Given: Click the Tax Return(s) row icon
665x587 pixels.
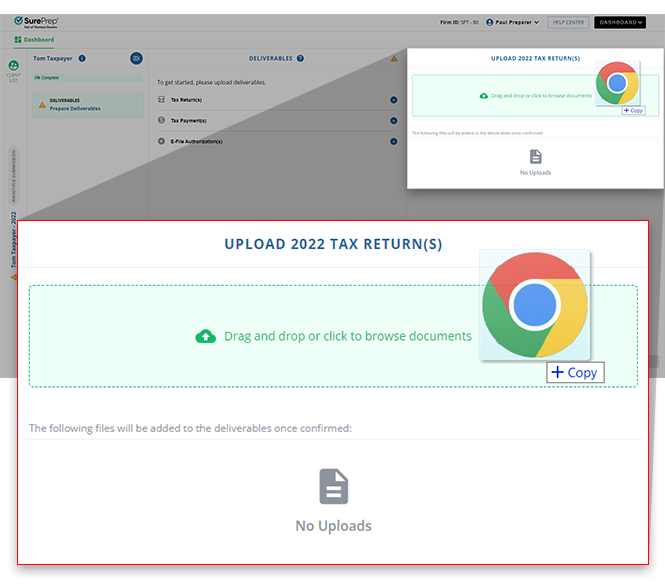Looking at the screenshot, I should click(x=161, y=99).
